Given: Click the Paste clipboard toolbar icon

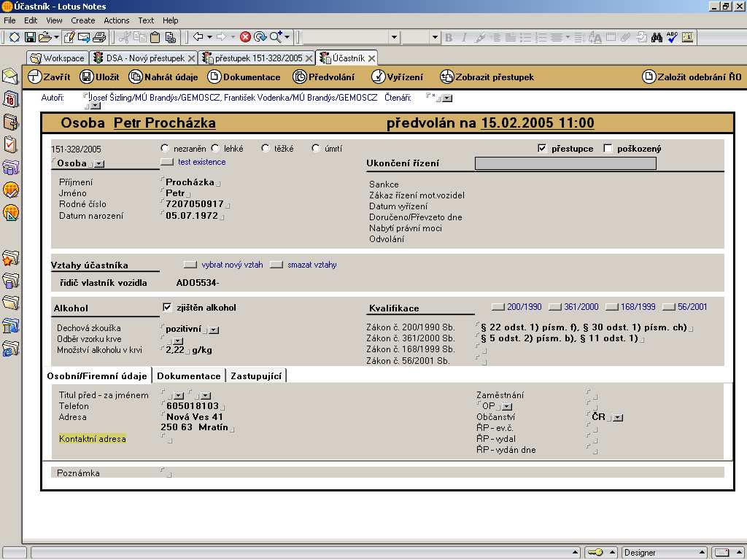Looking at the screenshot, I should pyautogui.click(x=155, y=37).
